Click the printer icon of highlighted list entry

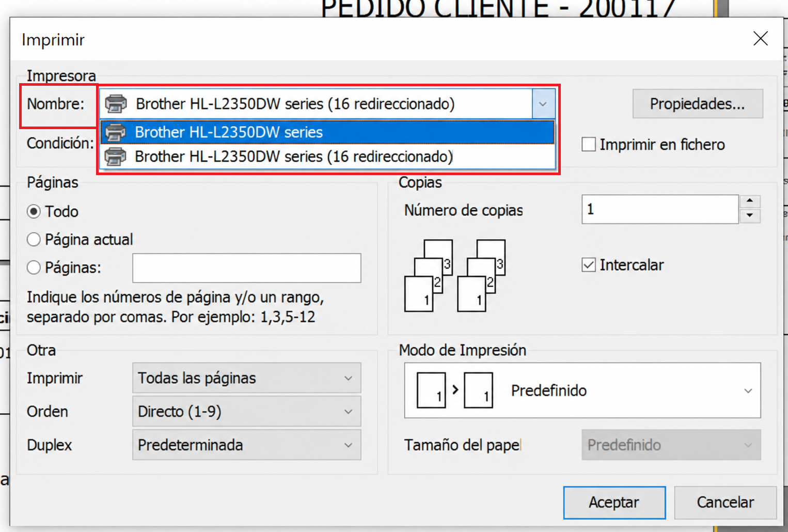pos(116,132)
